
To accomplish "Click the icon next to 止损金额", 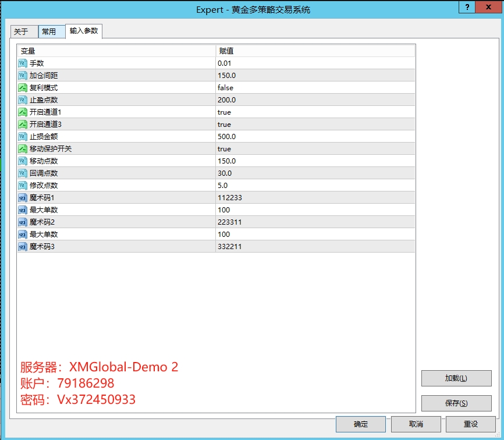I will [23, 136].
